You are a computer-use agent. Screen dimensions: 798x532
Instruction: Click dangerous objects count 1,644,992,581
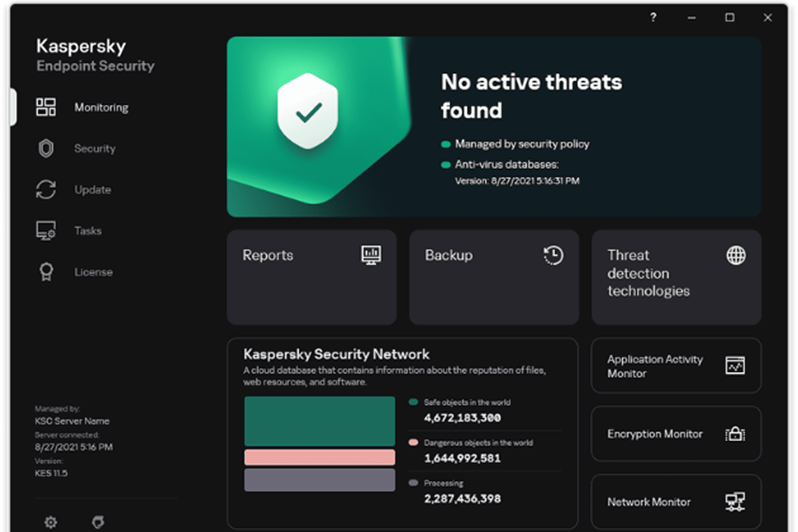click(x=463, y=458)
